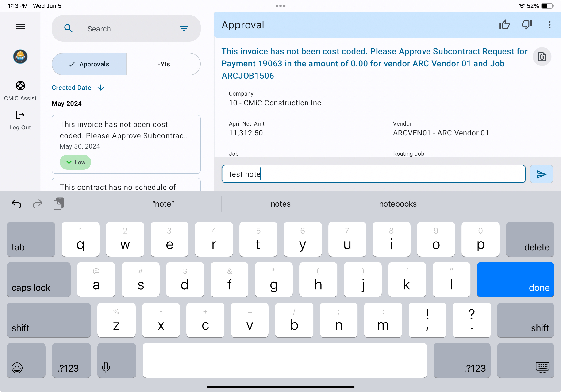Expand the Low priority badge
The width and height of the screenshot is (561, 392).
[x=75, y=162]
